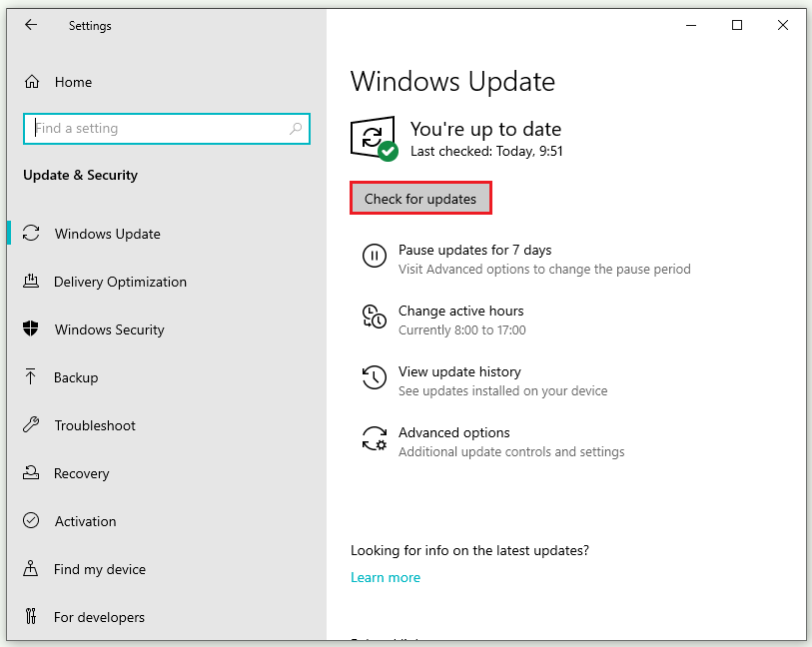Click the Recovery icon in sidebar
The width and height of the screenshot is (812, 647).
click(x=31, y=472)
